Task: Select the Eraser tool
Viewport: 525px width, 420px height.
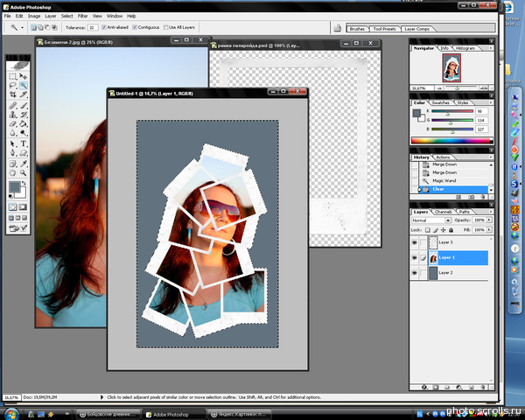Action: pos(13,124)
